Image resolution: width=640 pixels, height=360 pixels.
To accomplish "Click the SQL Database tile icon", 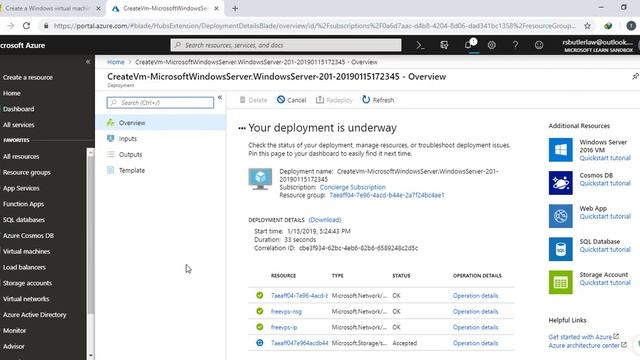I will click(560, 249).
